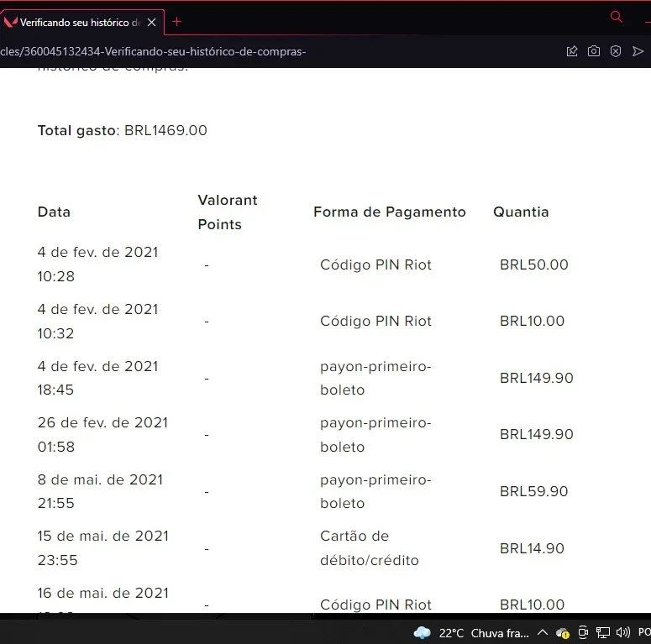651x644 pixels.
Task: Click BRL149.90 in the 18:45 row
Action: click(x=537, y=378)
